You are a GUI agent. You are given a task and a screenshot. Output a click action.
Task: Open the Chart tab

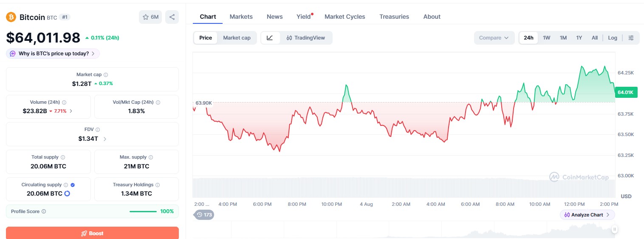click(x=208, y=17)
